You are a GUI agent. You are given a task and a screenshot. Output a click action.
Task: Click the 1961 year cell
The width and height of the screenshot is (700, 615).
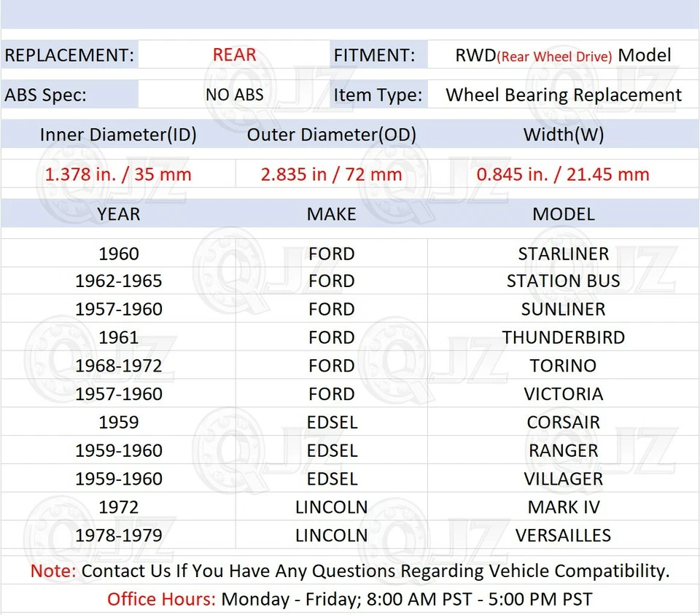[x=118, y=337]
